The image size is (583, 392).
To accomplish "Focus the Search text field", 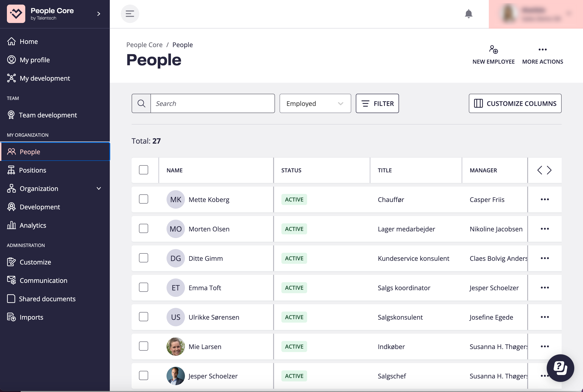I will (x=212, y=103).
